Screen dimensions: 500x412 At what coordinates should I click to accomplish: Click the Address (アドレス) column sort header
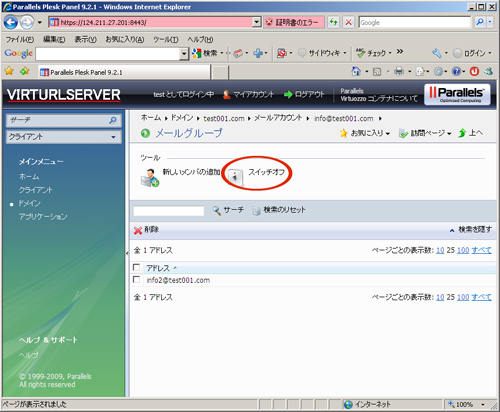pyautogui.click(x=158, y=268)
